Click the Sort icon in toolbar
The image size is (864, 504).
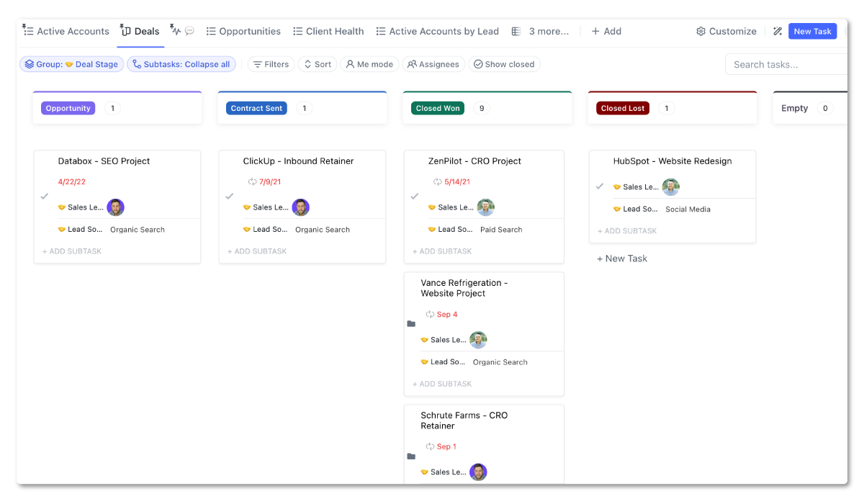[308, 64]
